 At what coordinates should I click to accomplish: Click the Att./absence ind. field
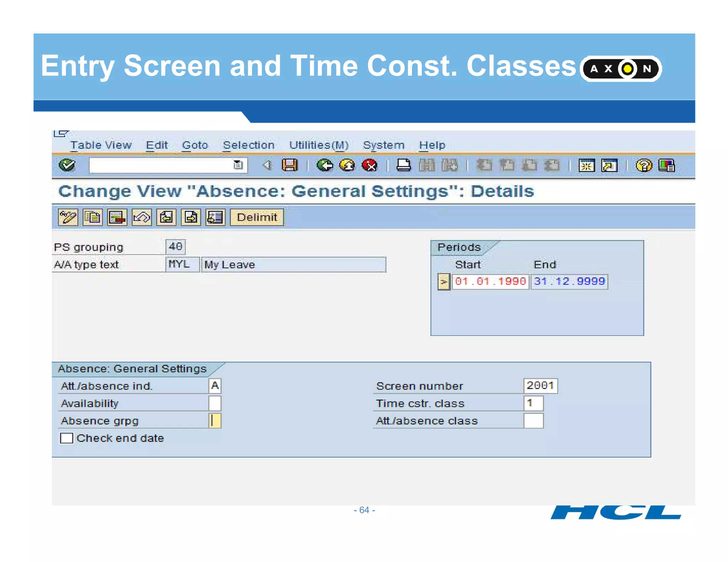215,386
